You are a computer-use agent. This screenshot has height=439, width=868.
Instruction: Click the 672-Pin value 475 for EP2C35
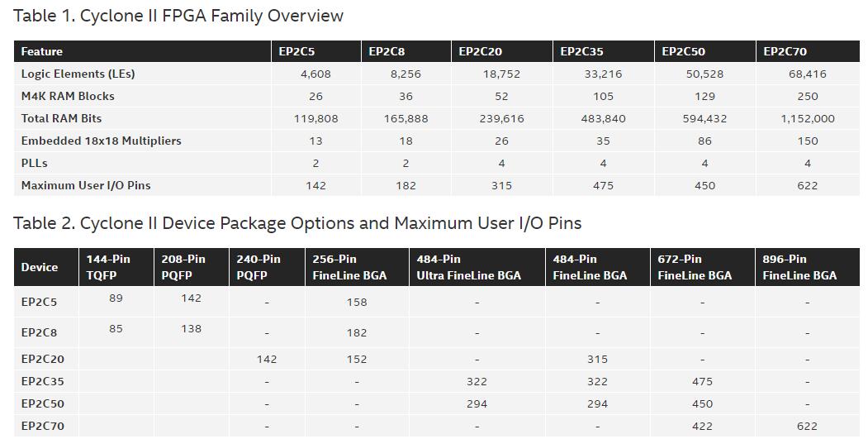click(x=702, y=382)
